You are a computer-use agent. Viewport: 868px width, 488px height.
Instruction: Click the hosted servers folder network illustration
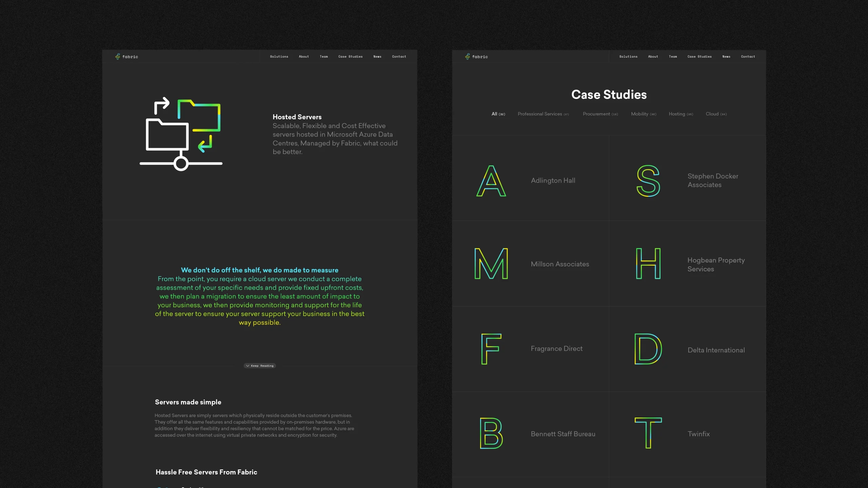coord(181,134)
